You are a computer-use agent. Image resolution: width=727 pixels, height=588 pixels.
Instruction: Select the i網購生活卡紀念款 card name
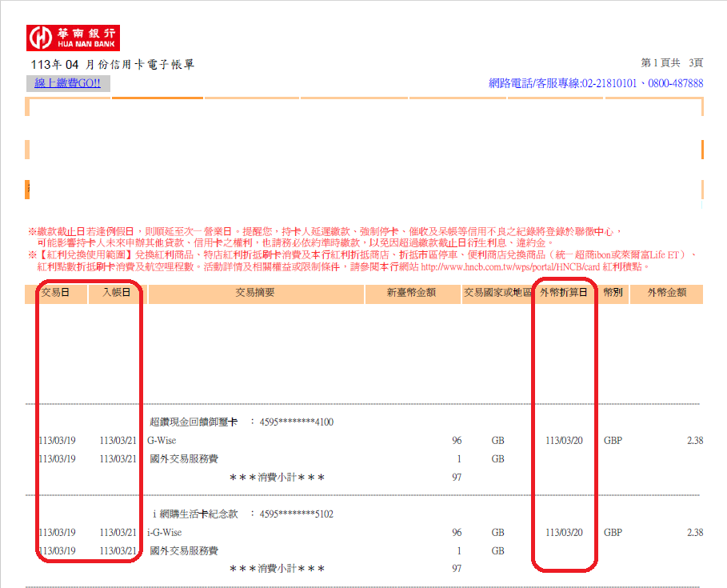[x=195, y=514]
